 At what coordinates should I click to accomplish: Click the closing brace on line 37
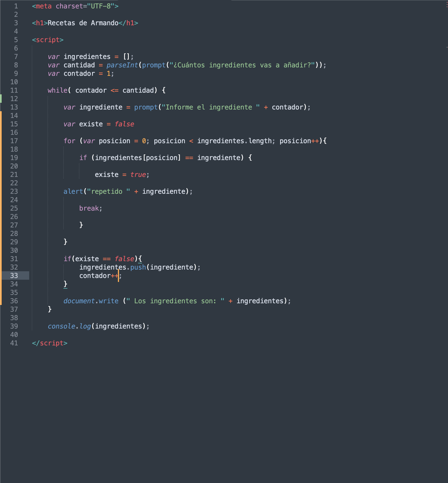point(50,309)
